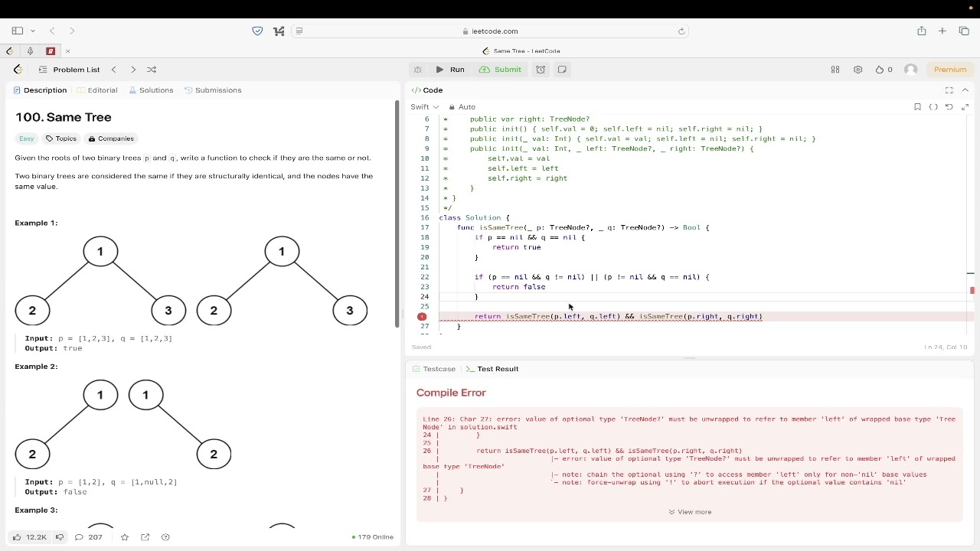
Task: Share the problem link icon
Action: coord(145,537)
